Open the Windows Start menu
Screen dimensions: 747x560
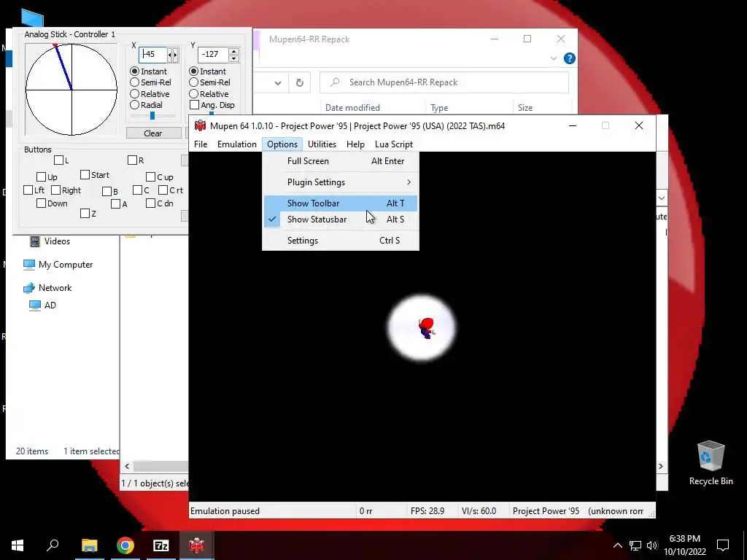click(18, 545)
